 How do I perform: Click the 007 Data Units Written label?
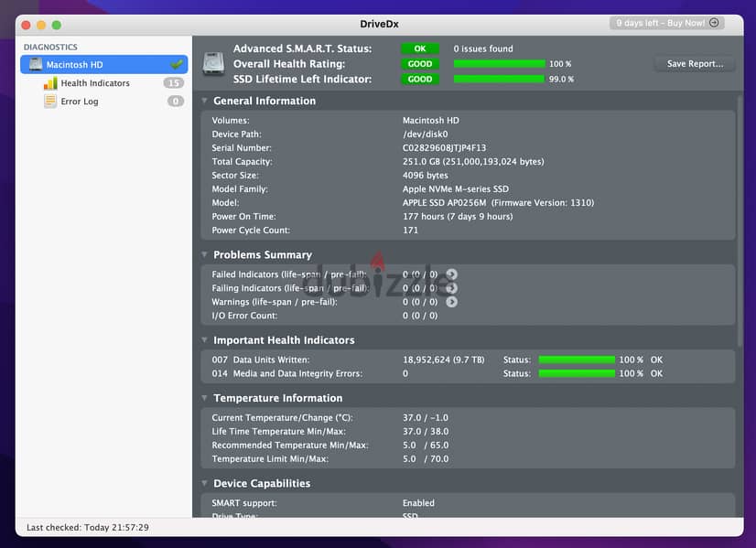click(260, 360)
